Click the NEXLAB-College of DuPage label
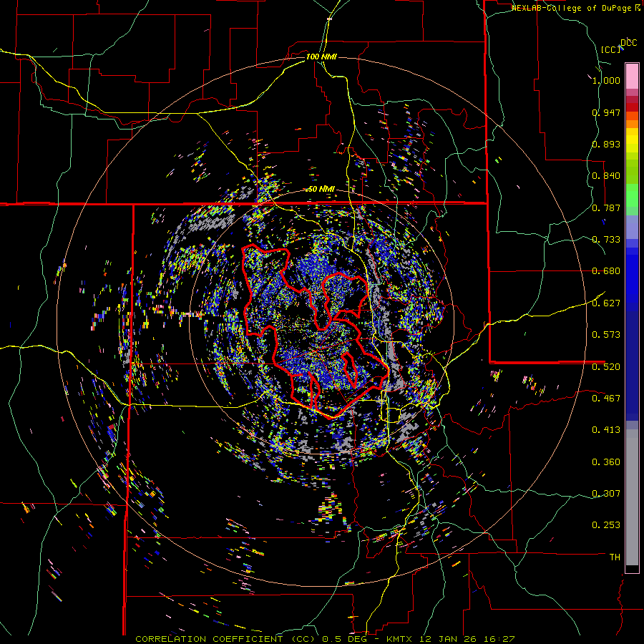Viewport: 644px width, 644px height. coord(572,8)
